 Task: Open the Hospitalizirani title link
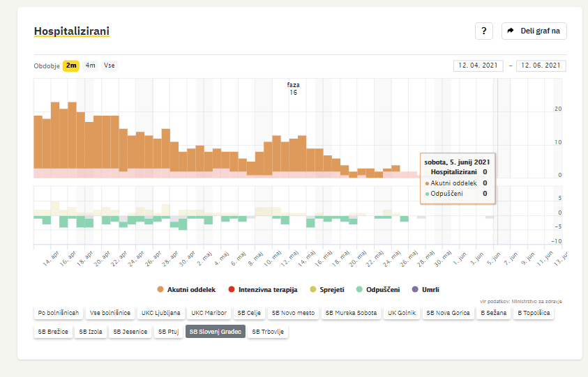tap(72, 31)
